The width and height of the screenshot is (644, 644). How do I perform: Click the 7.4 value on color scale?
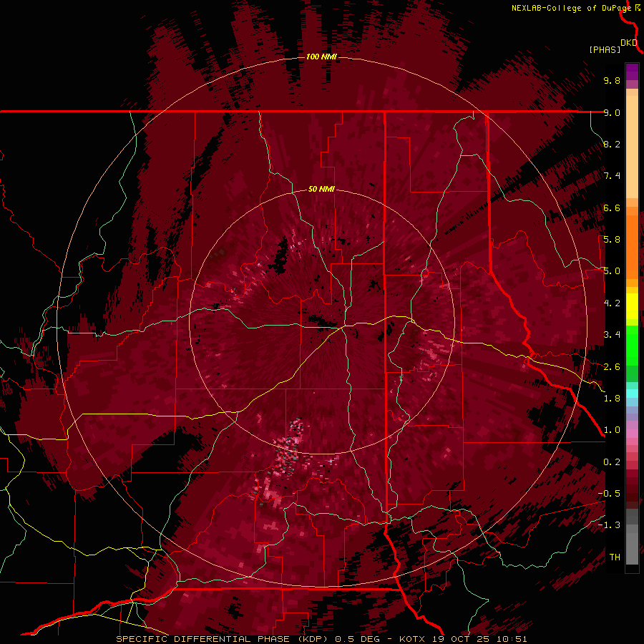612,176
